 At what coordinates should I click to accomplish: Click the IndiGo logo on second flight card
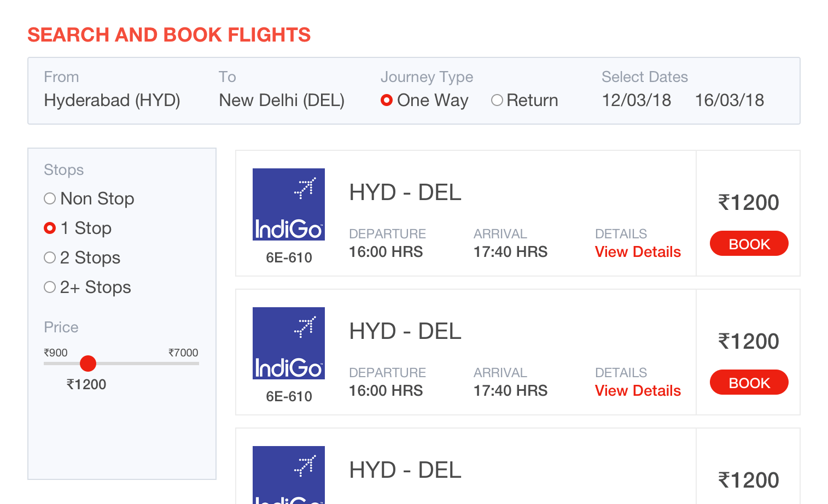point(289,343)
